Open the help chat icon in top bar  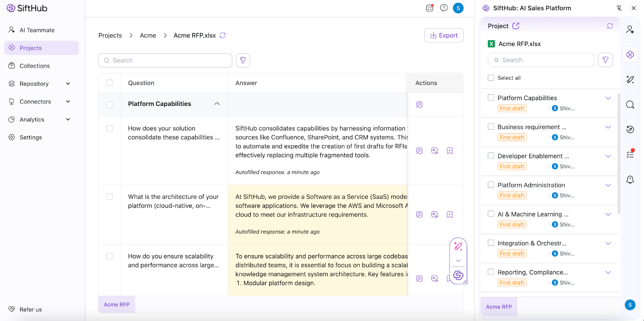pyautogui.click(x=444, y=8)
